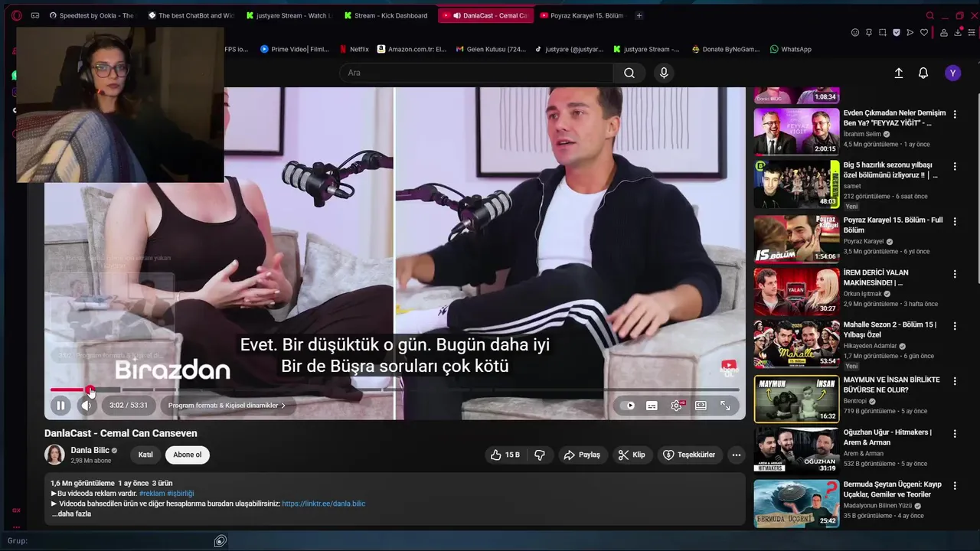Click the YouTube 'Ara' search field
The image size is (980, 551).
tap(476, 73)
